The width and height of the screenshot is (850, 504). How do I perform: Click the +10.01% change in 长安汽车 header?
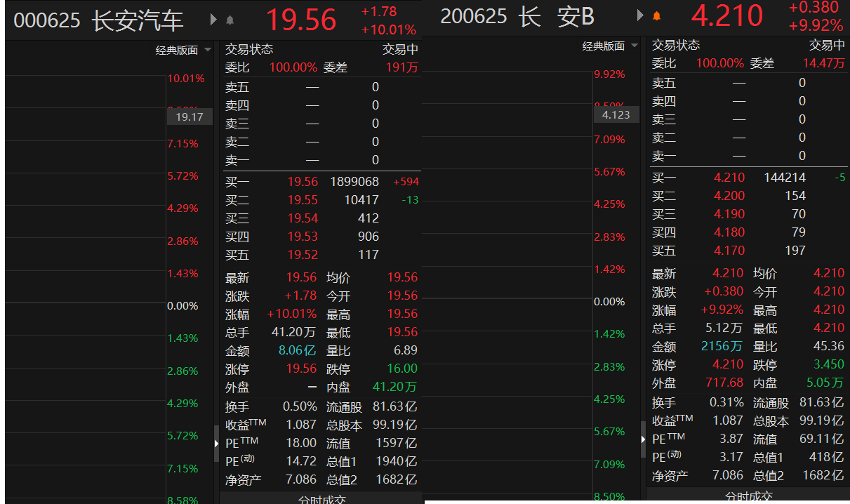click(x=389, y=29)
